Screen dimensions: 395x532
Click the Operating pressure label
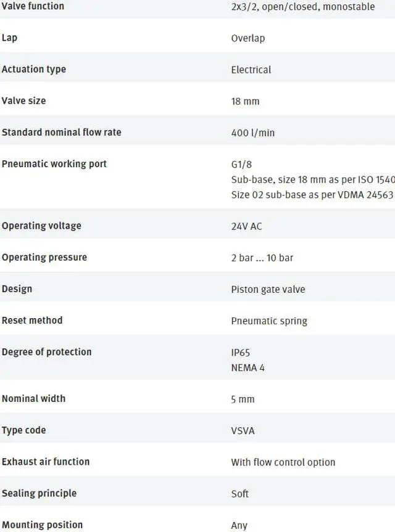[44, 258]
